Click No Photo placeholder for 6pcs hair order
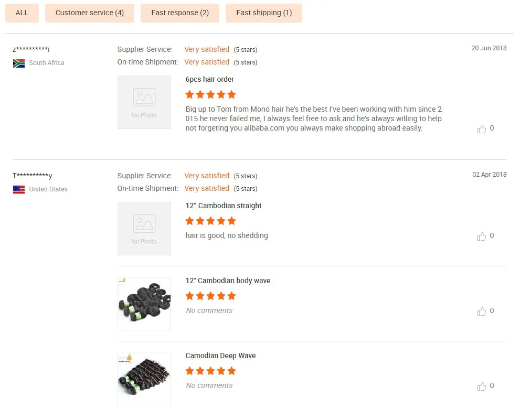Image resolution: width=520 pixels, height=420 pixels. pos(144,102)
